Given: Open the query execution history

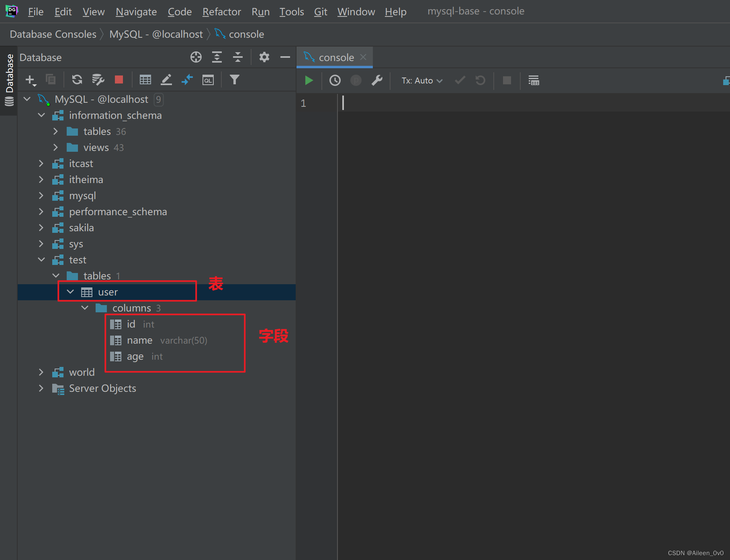Looking at the screenshot, I should [x=335, y=80].
